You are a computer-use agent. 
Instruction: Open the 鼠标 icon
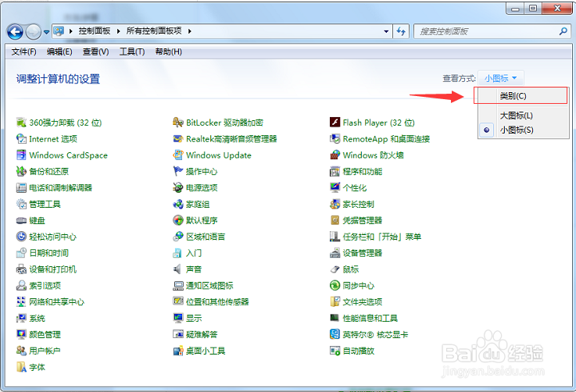pyautogui.click(x=335, y=269)
